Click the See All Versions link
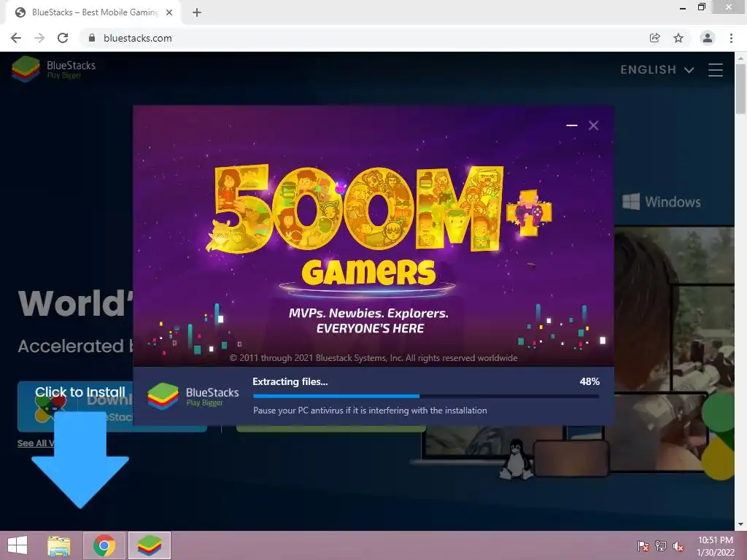This screenshot has height=560, width=747. [36, 443]
